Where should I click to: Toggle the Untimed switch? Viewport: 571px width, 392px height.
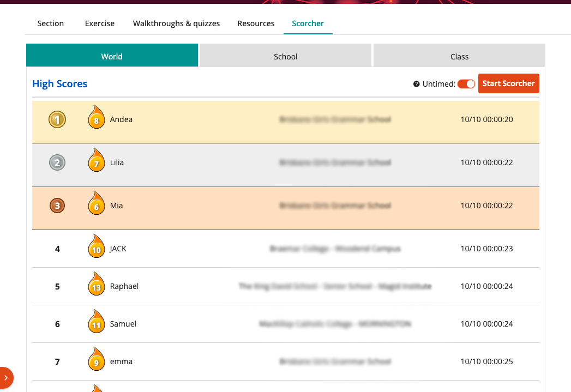tap(466, 84)
